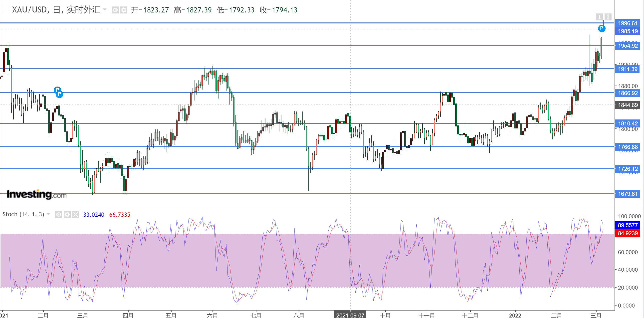The image size is (644, 318).
Task: Toggle XAU/USD series visibility eye icon
Action: coord(115,10)
